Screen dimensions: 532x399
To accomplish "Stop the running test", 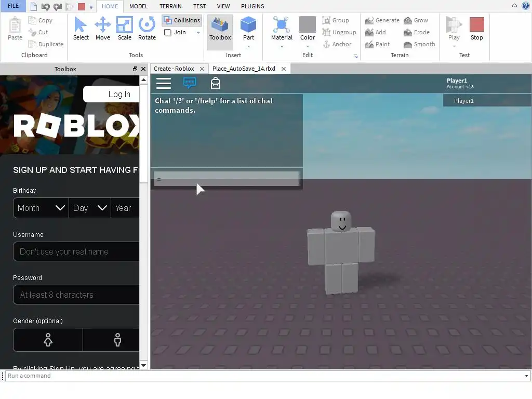I will click(476, 29).
